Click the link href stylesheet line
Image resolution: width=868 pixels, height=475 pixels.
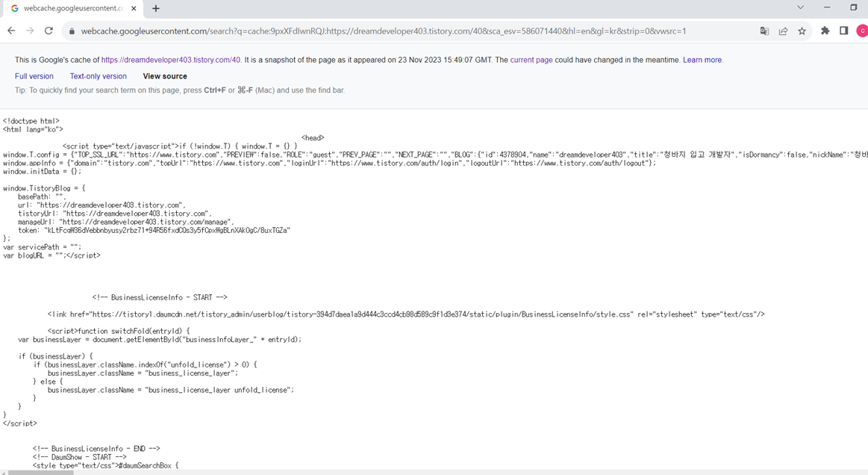tap(406, 314)
